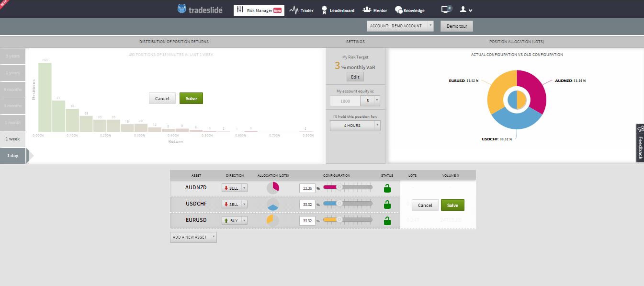Expand the Add a New Asset dropdown
This screenshot has height=286, width=644.
(193, 237)
